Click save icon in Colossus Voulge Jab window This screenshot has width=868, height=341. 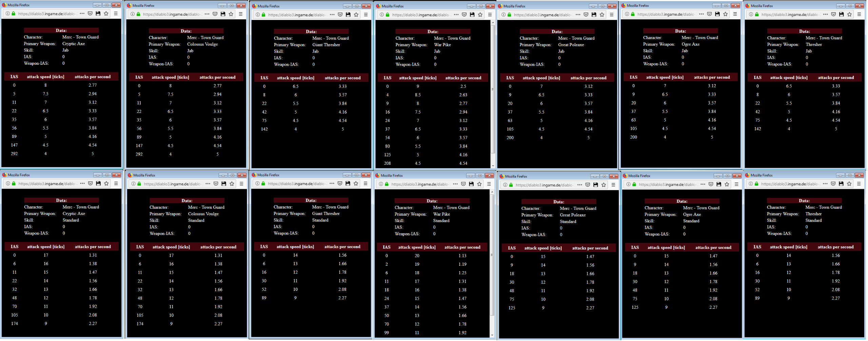[223, 14]
